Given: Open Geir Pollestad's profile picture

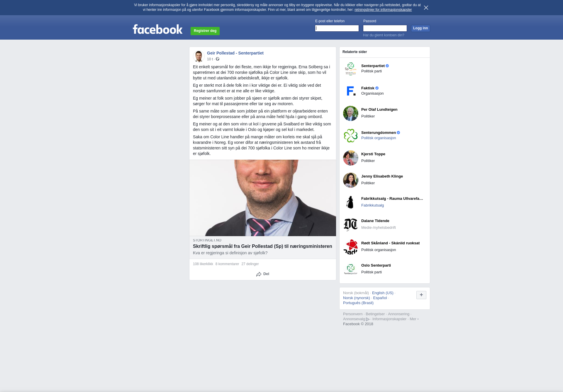Looking at the screenshot, I should pyautogui.click(x=199, y=56).
